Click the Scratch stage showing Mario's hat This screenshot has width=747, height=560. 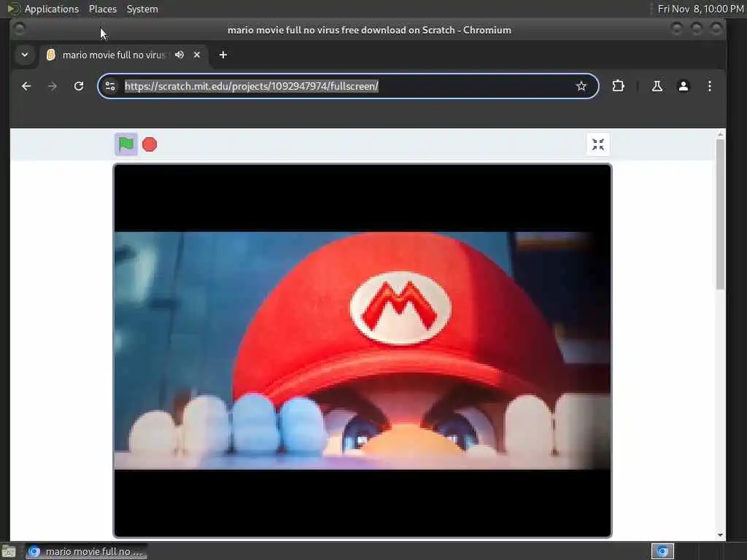[362, 351]
